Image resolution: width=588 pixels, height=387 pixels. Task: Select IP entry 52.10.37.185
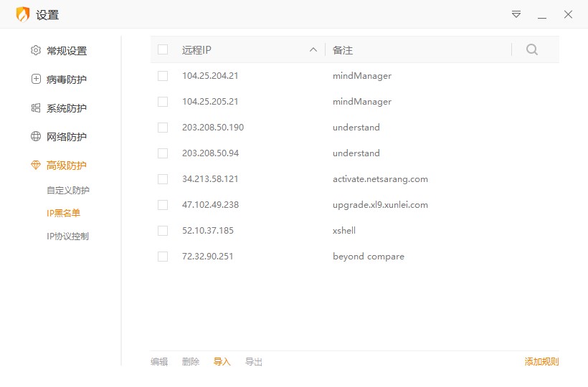point(208,231)
